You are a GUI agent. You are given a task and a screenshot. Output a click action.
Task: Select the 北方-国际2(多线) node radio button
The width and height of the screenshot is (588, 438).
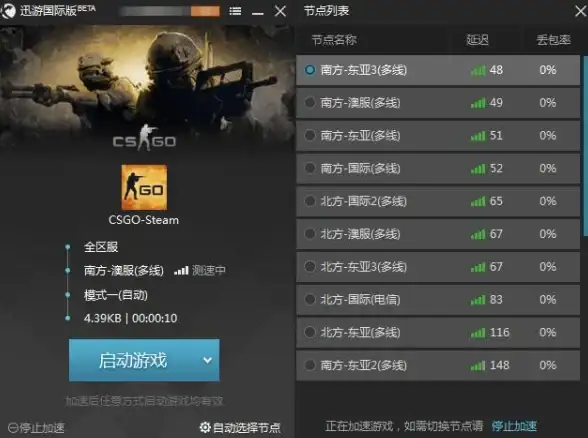[310, 201]
